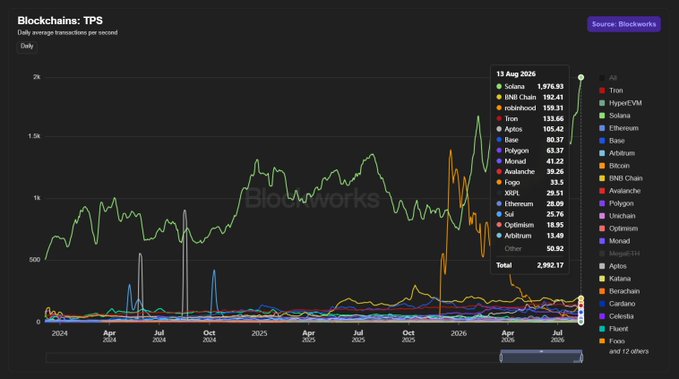Click the Monad tooltip row 41.22

coord(530,161)
